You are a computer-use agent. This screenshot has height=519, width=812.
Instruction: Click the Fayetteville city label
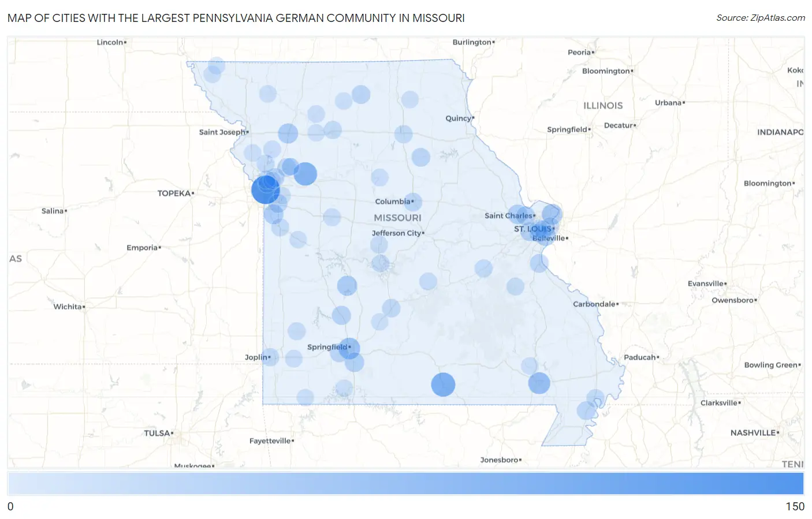point(270,440)
